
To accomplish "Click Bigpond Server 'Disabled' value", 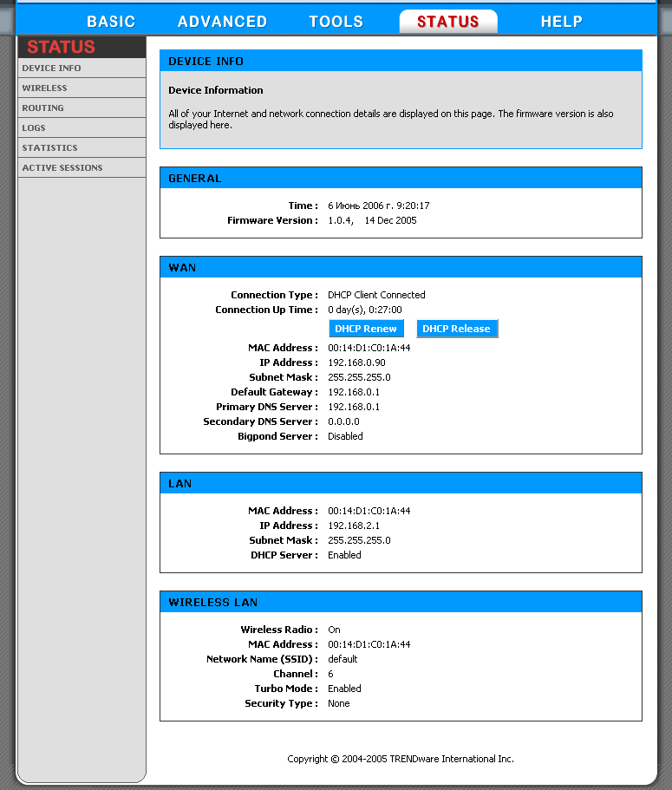I will tap(345, 436).
